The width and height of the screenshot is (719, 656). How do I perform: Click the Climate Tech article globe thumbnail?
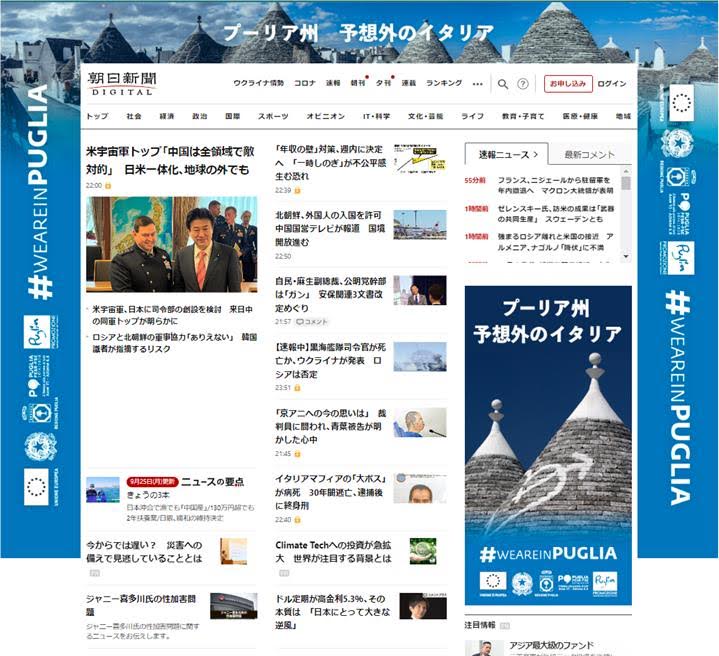[423, 551]
